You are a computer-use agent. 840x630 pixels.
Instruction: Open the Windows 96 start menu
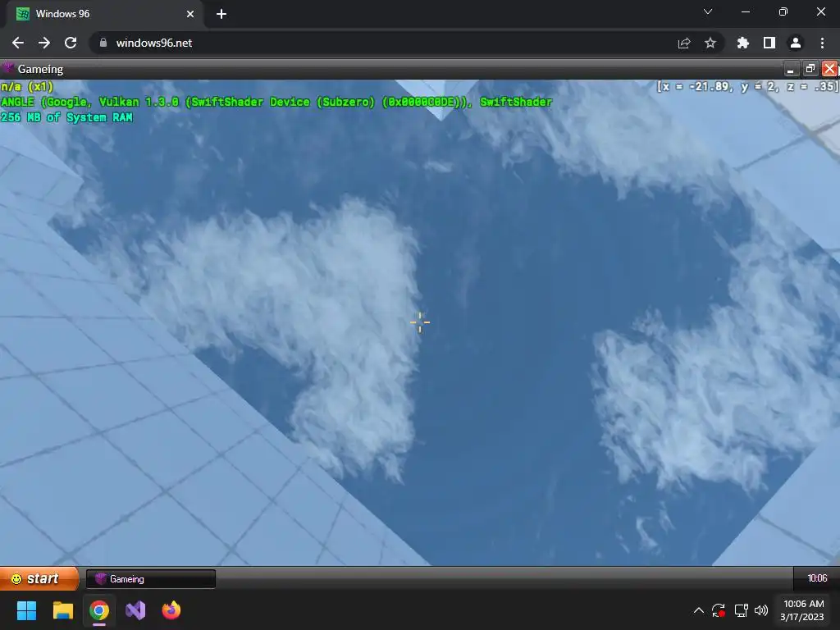(39, 578)
